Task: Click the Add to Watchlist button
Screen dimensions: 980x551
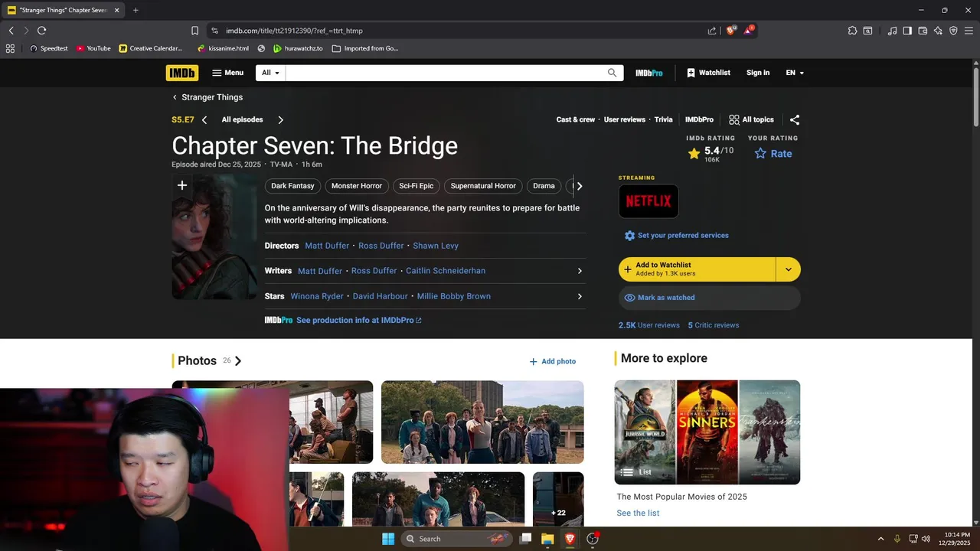Action: 697,269
